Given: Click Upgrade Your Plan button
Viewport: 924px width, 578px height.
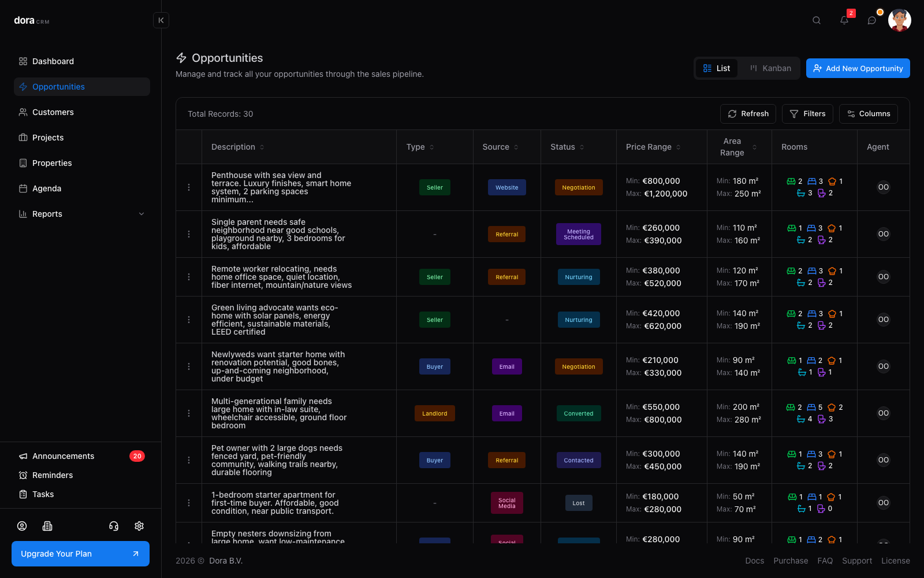Looking at the screenshot, I should [80, 554].
